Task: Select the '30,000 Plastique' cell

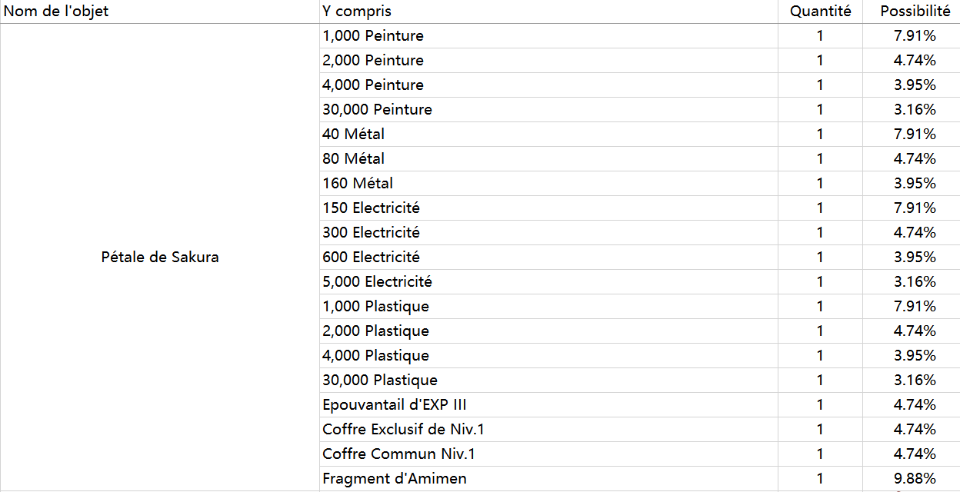Action: [x=549, y=380]
